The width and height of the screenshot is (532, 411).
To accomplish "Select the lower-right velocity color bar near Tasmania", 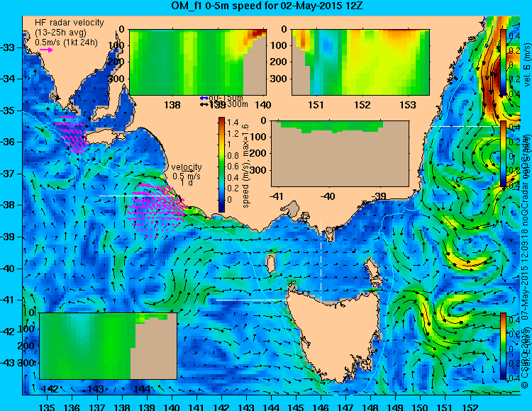I will point(503,346).
